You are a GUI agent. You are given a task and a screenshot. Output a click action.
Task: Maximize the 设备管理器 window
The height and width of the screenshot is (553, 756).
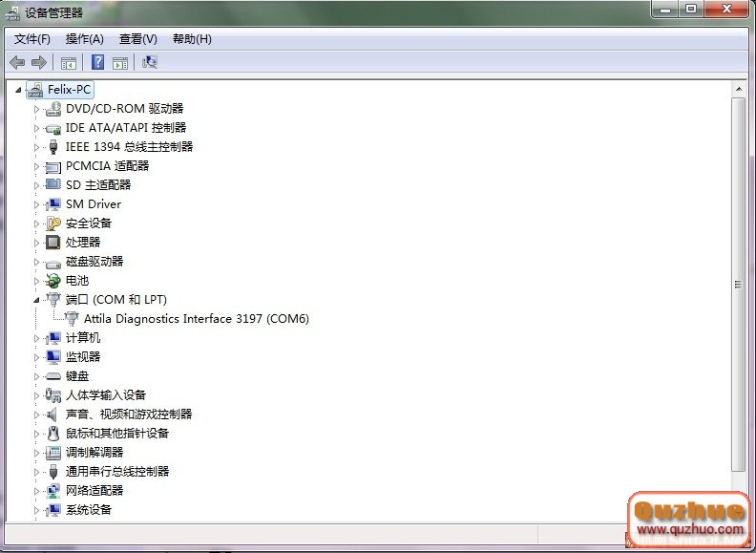(691, 9)
